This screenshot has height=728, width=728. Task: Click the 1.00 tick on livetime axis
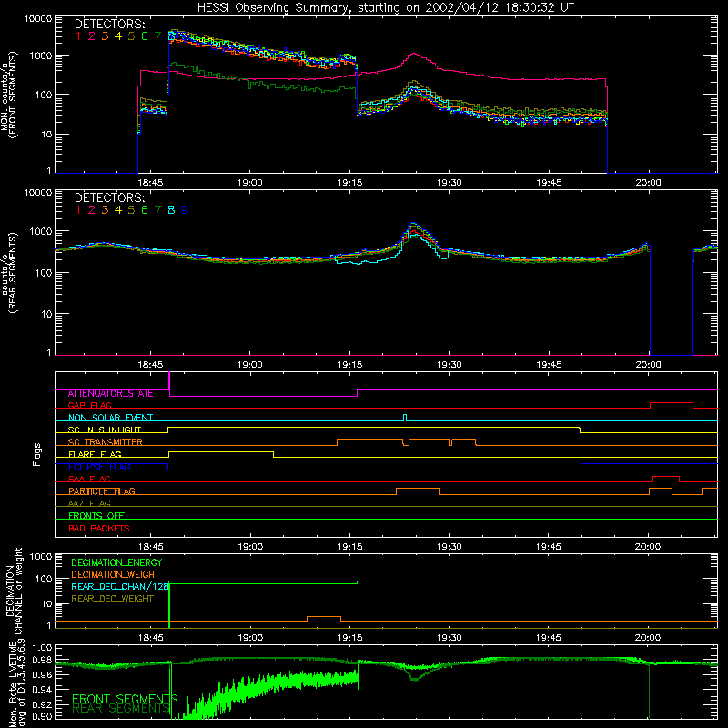point(43,648)
